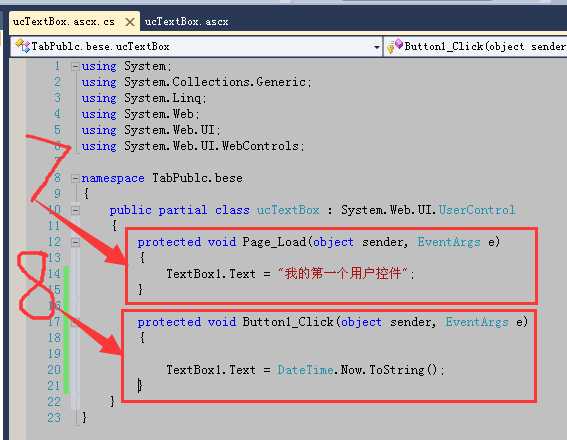
Task: Click 'TextBox1.Text' on line 14
Action: (x=211, y=274)
